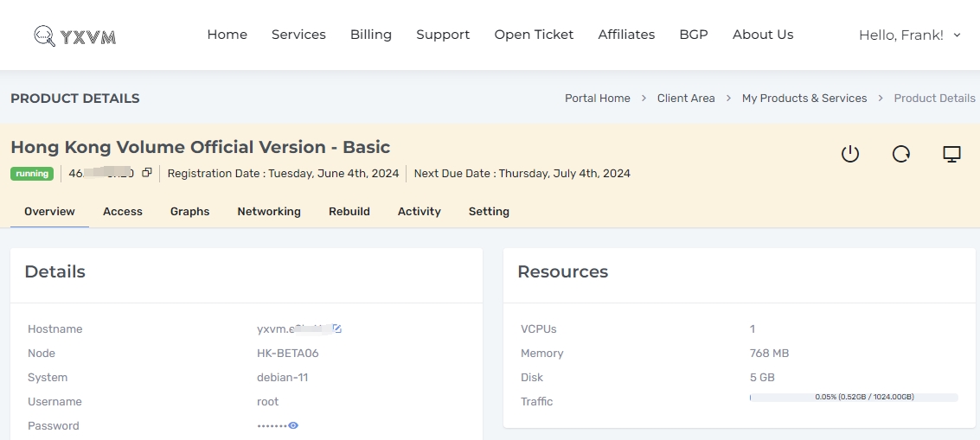Click the Product Details breadcrumb
The height and width of the screenshot is (440, 980).
pos(934,99)
